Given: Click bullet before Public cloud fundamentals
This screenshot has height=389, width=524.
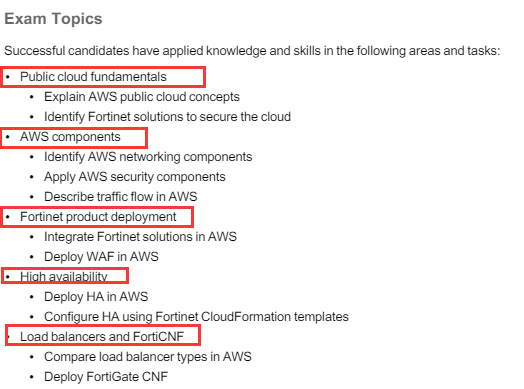Looking at the screenshot, I should tap(8, 77).
